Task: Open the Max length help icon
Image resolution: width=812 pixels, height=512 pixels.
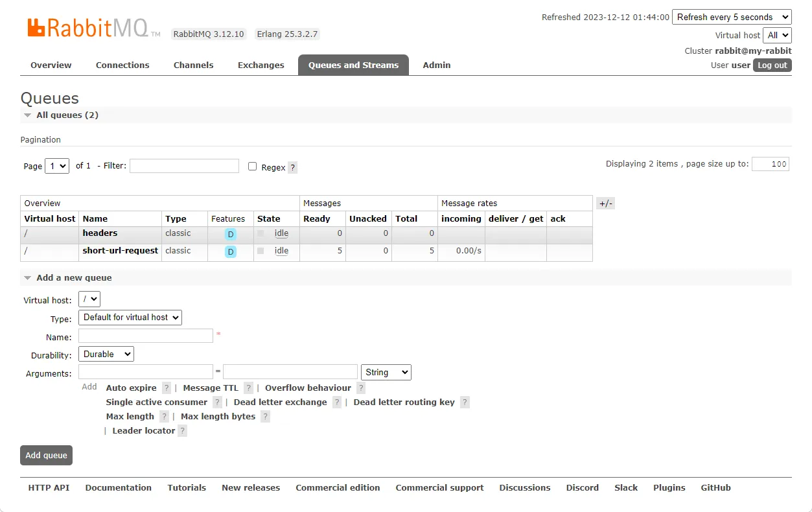Action: click(x=163, y=416)
